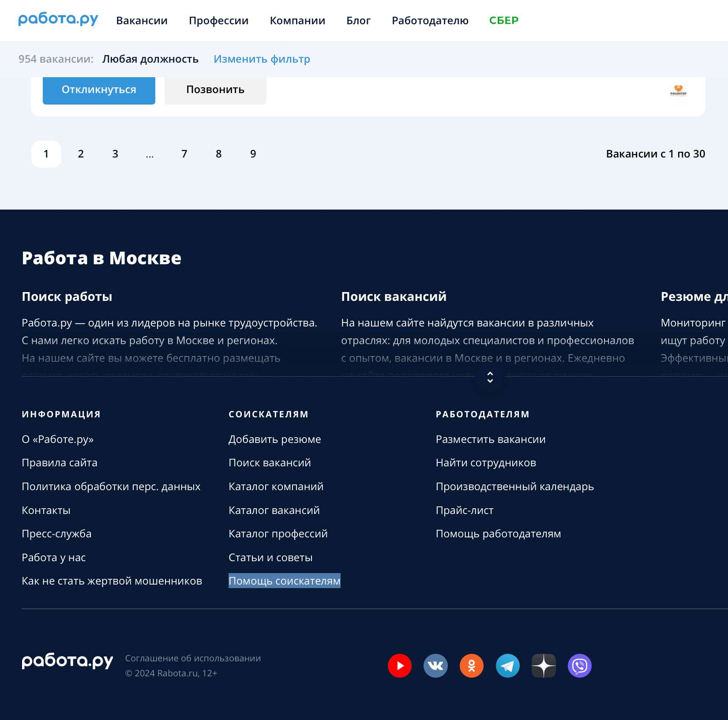The width and height of the screenshot is (728, 720).
Task: Click the Поиск работы section heading
Action: pos(67,296)
